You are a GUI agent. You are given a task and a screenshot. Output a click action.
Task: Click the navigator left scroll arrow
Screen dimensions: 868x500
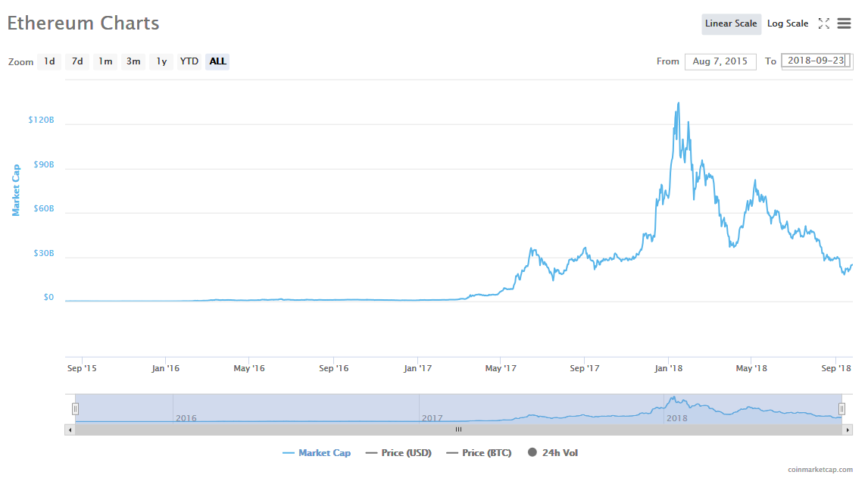tap(70, 430)
